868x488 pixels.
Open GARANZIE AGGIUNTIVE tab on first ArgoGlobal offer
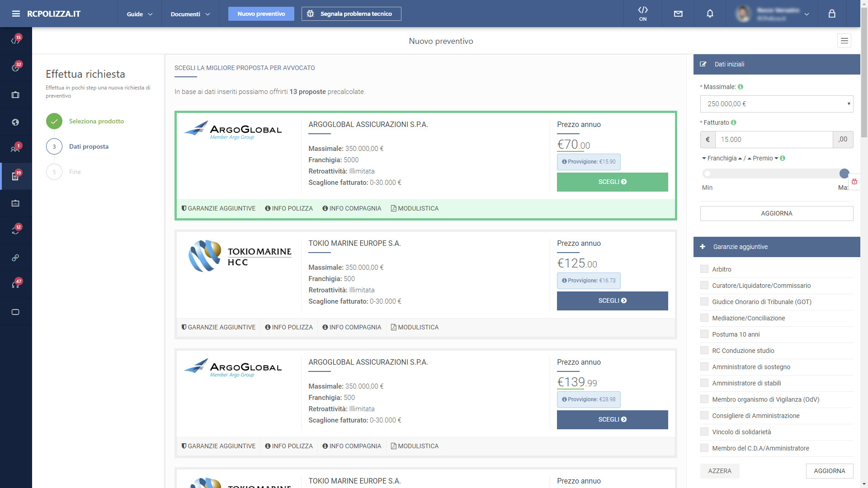point(218,208)
